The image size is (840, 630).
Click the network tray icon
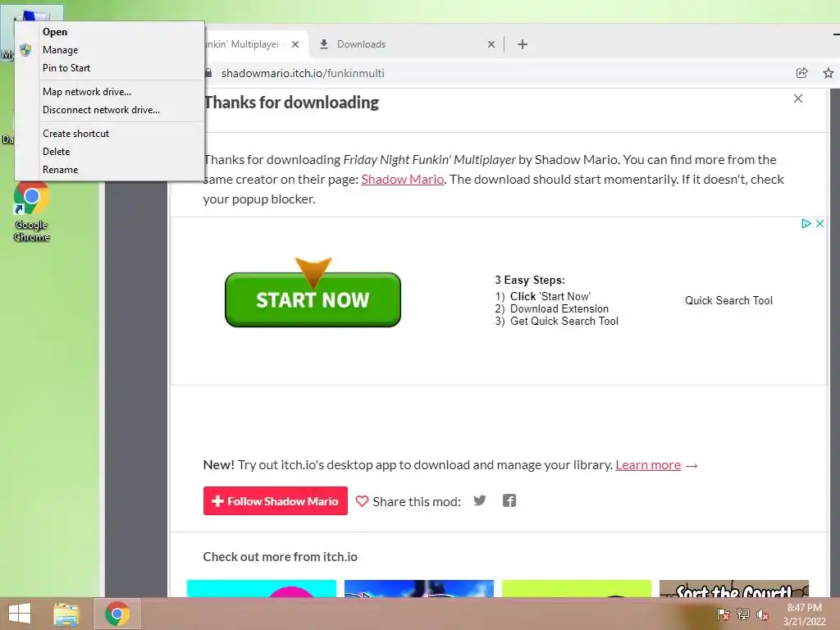pos(743,614)
